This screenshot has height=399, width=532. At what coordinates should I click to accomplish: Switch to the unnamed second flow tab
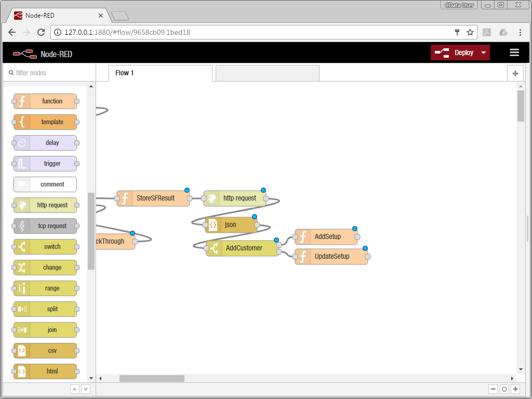(268, 73)
